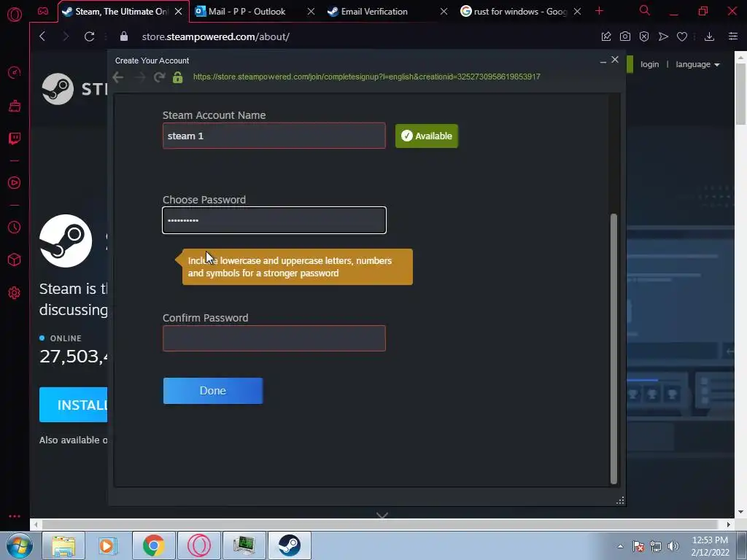Bookmark page with heart icon

coord(682,36)
